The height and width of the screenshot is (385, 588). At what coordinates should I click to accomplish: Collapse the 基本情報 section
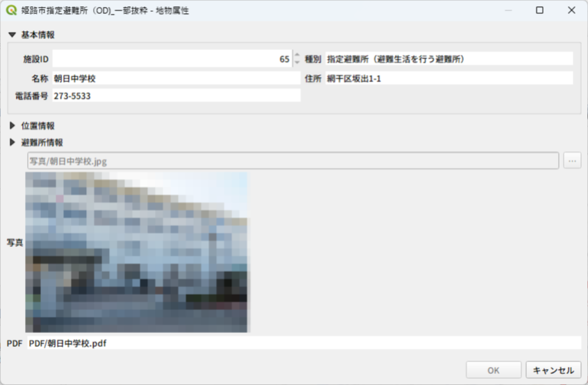tap(12, 35)
